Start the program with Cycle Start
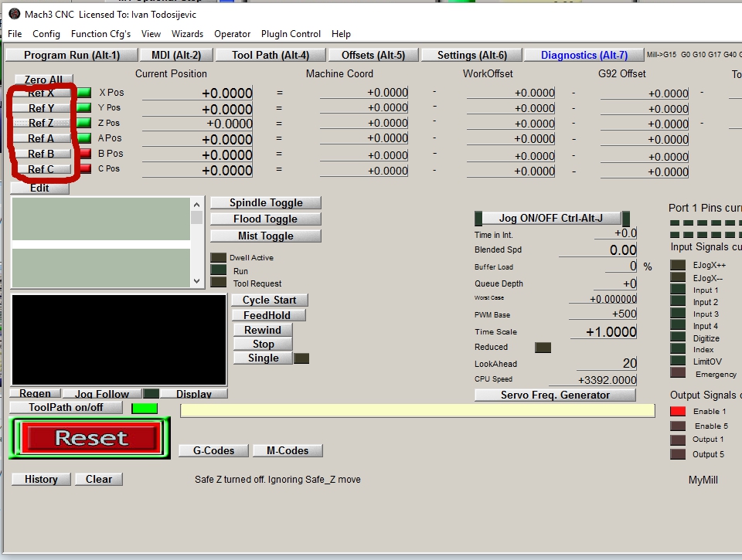 tap(270, 300)
